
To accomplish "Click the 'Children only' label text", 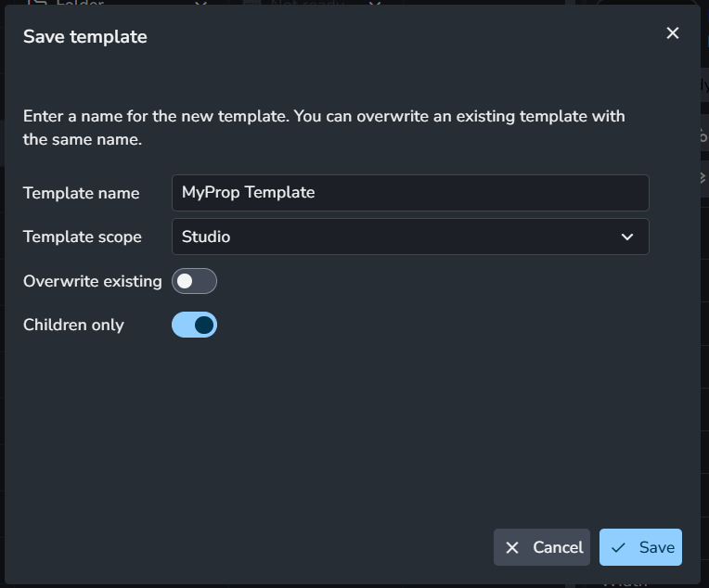I will pos(73,325).
